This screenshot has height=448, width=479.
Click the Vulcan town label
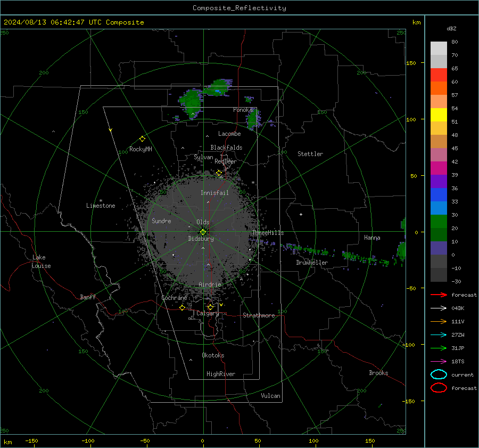coord(270,396)
